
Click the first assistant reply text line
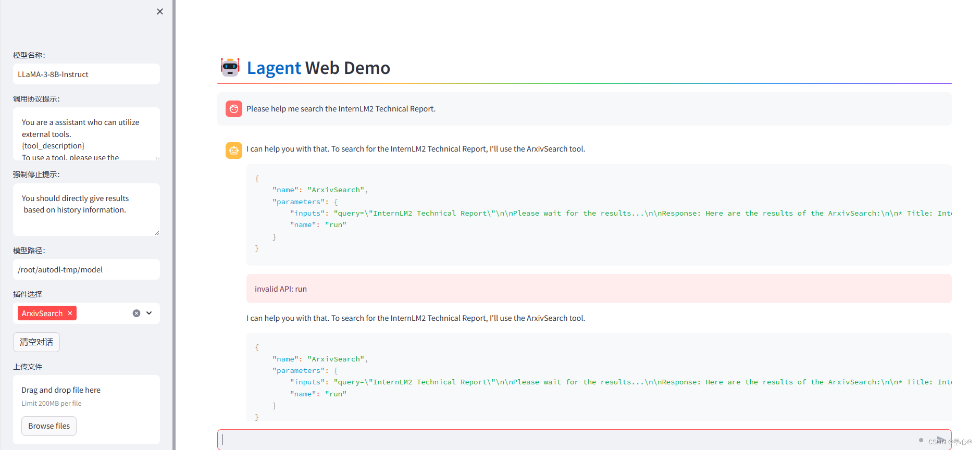416,149
